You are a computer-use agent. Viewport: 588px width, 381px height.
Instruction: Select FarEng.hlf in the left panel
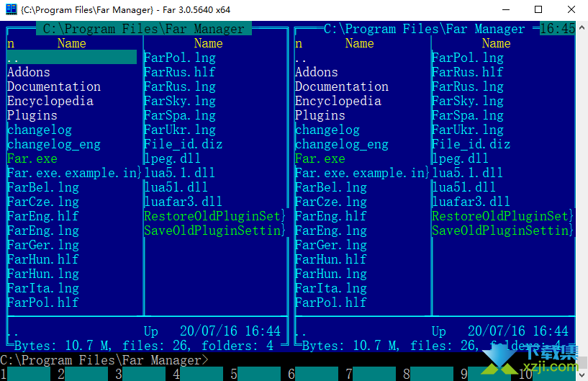pyautogui.click(x=43, y=216)
